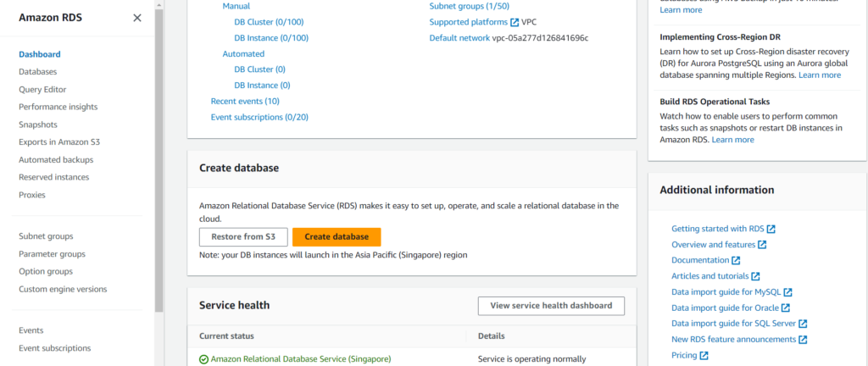Click external icon beside feature announcements
The image size is (868, 366).
(x=803, y=340)
